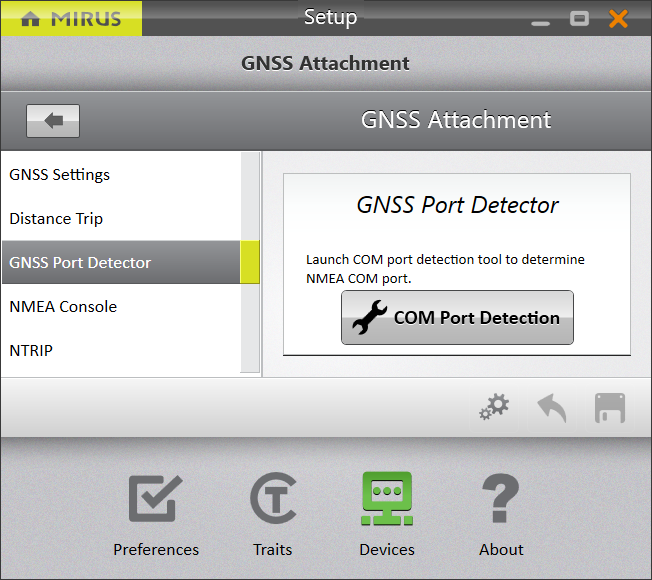
Task: Click the 'Launch COM port detection tool' description
Action: (445, 269)
